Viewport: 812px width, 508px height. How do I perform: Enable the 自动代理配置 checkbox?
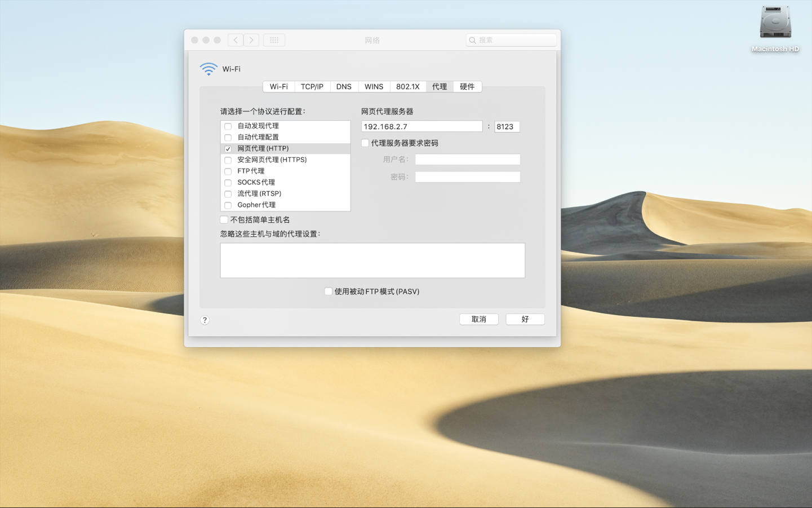(x=228, y=137)
